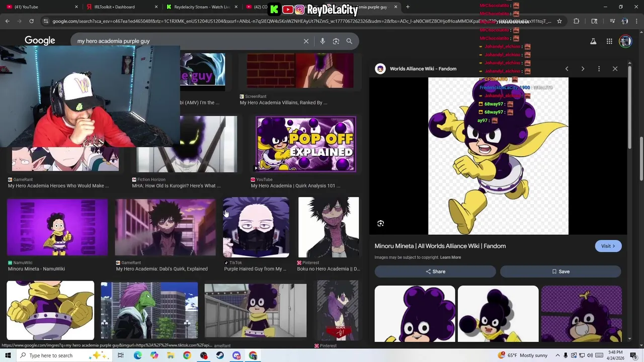Clear the Google search box text

[306, 41]
